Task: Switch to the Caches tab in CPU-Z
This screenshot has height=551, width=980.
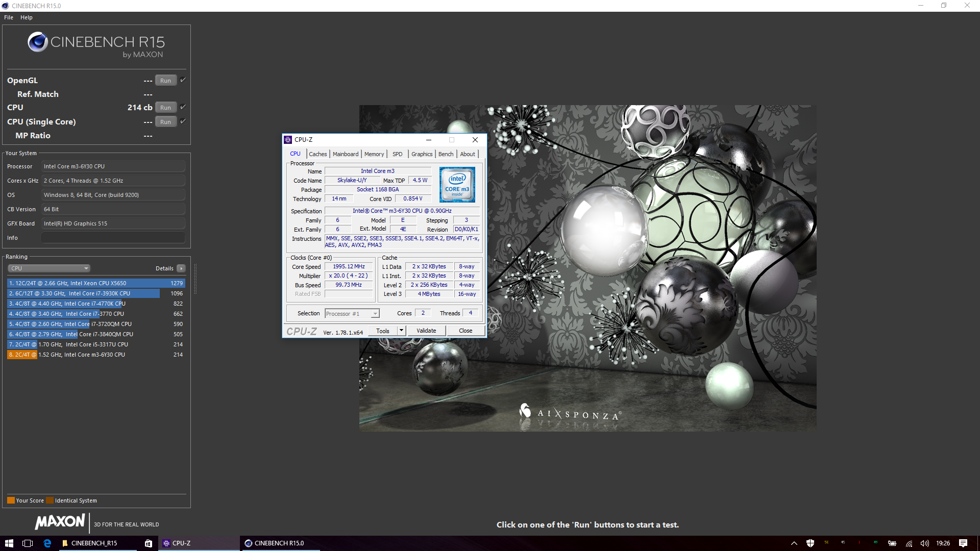Action: (318, 154)
